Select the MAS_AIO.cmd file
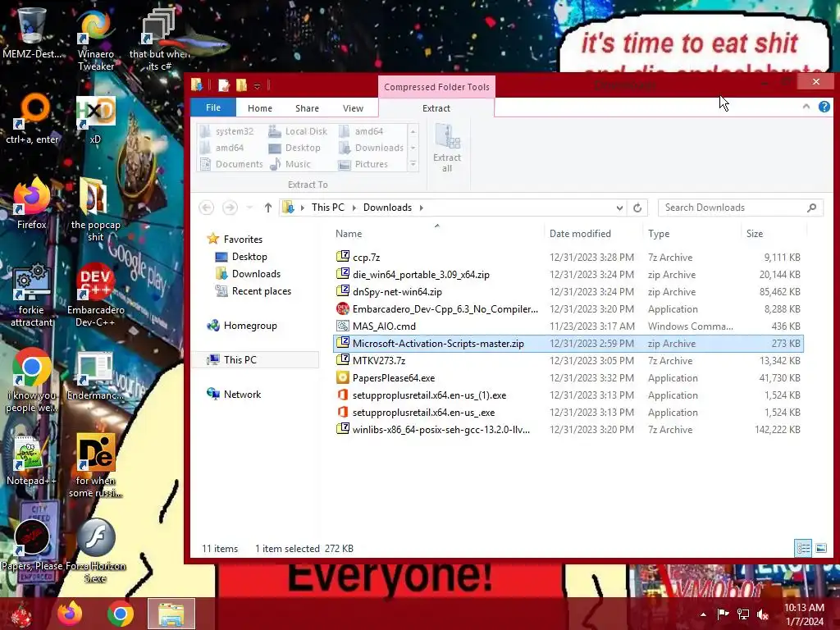 coord(568,326)
